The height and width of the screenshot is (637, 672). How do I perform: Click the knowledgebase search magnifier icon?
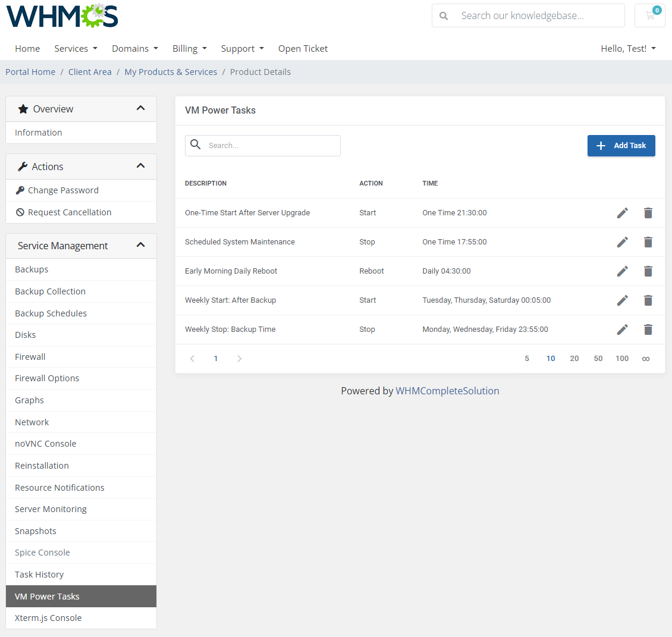coord(444,15)
